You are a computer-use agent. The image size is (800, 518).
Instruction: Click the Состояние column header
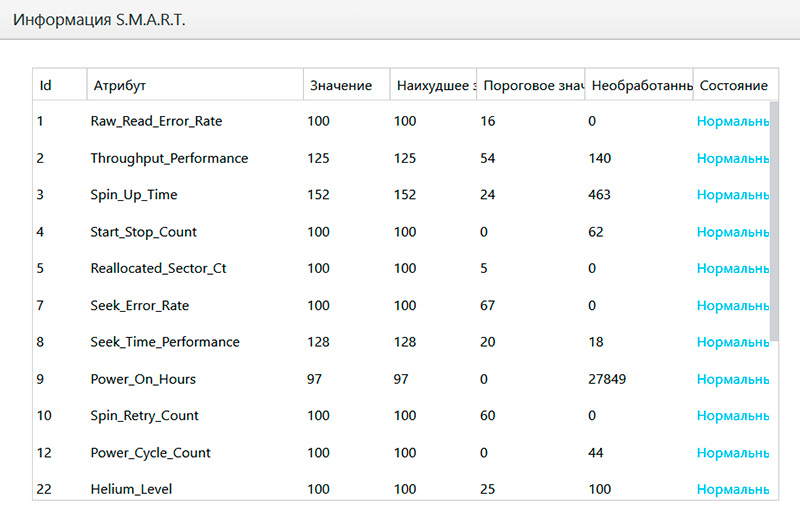[x=732, y=86]
